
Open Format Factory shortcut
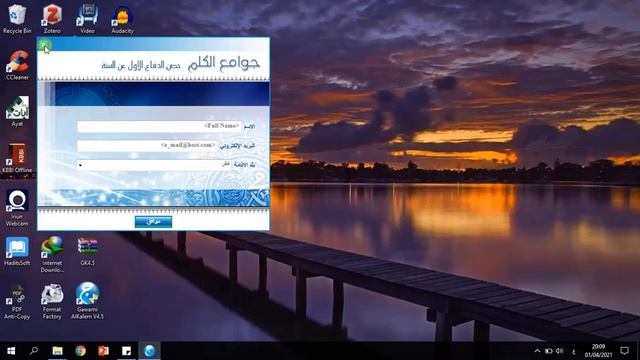[52, 301]
